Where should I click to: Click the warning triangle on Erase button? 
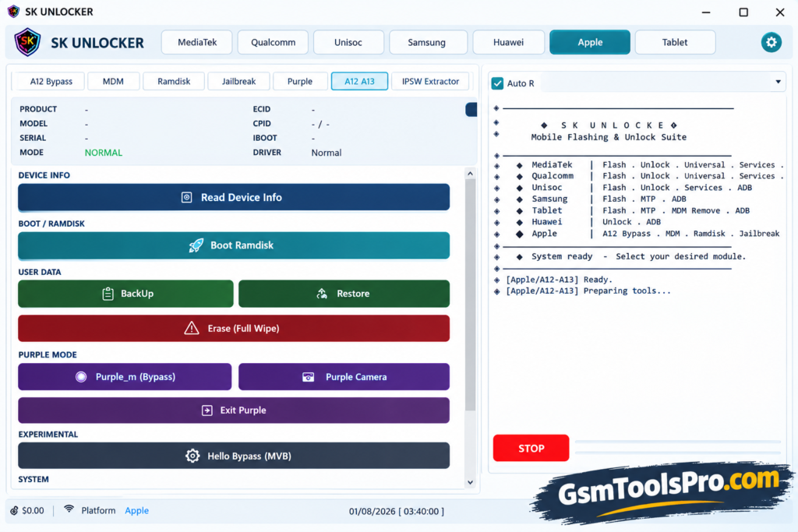click(192, 328)
